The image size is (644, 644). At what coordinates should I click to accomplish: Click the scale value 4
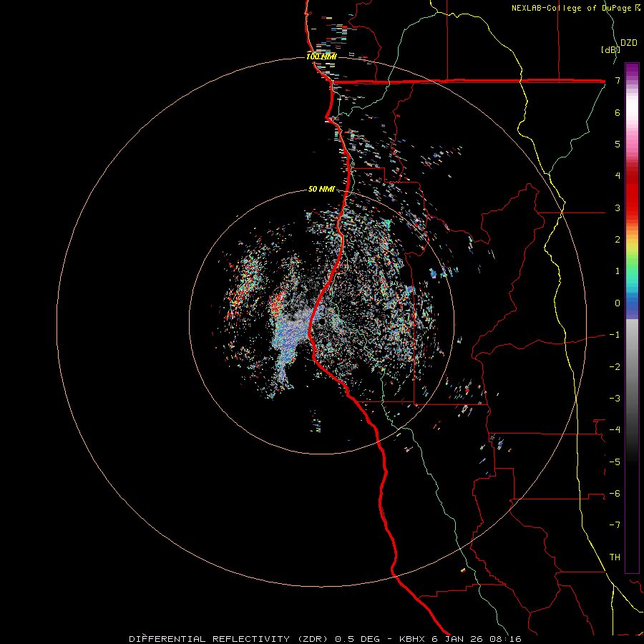tap(618, 176)
